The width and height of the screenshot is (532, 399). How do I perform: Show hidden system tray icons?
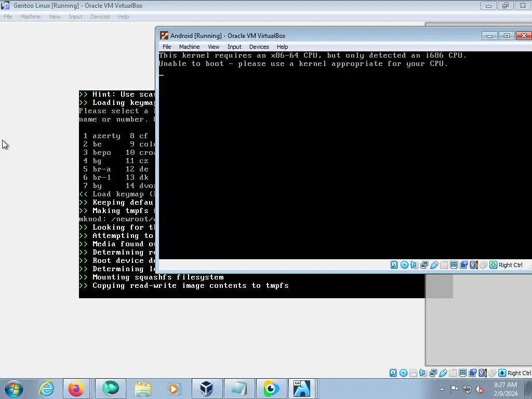coord(442,389)
